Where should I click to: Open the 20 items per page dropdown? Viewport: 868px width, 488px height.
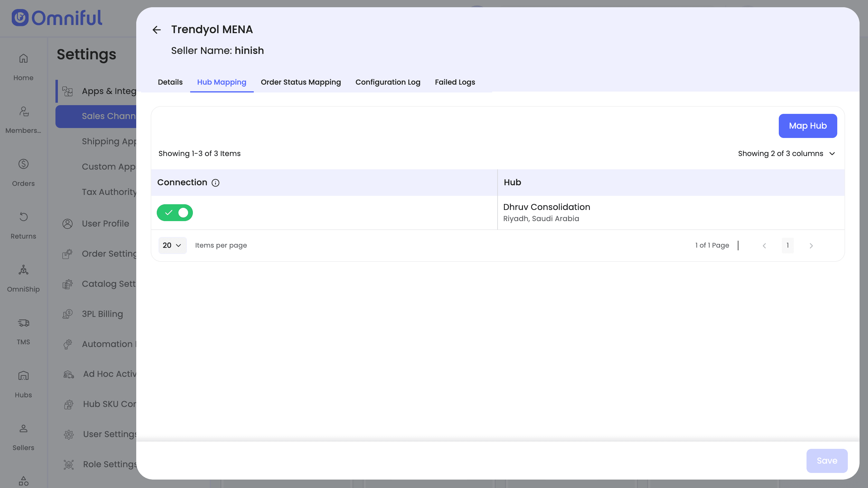172,245
